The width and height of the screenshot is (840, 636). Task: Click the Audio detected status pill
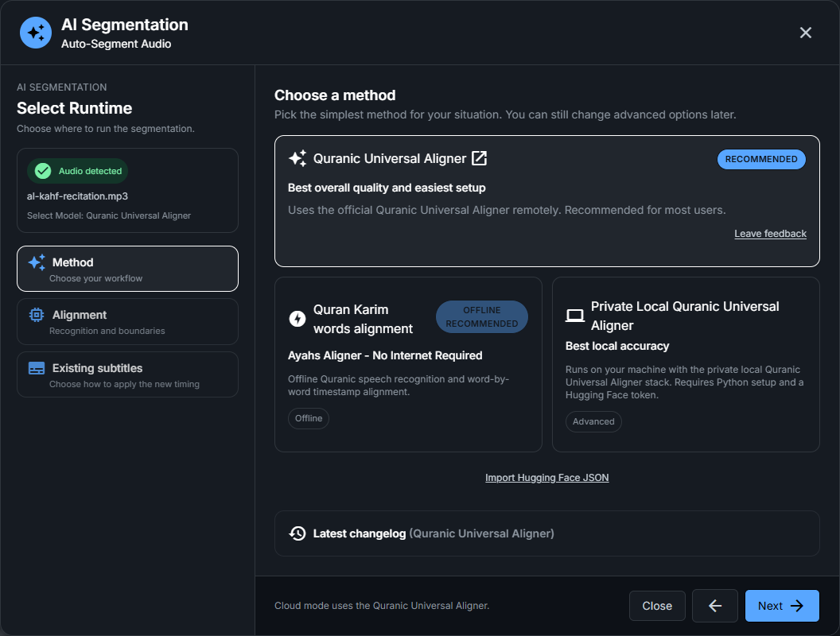pos(78,171)
